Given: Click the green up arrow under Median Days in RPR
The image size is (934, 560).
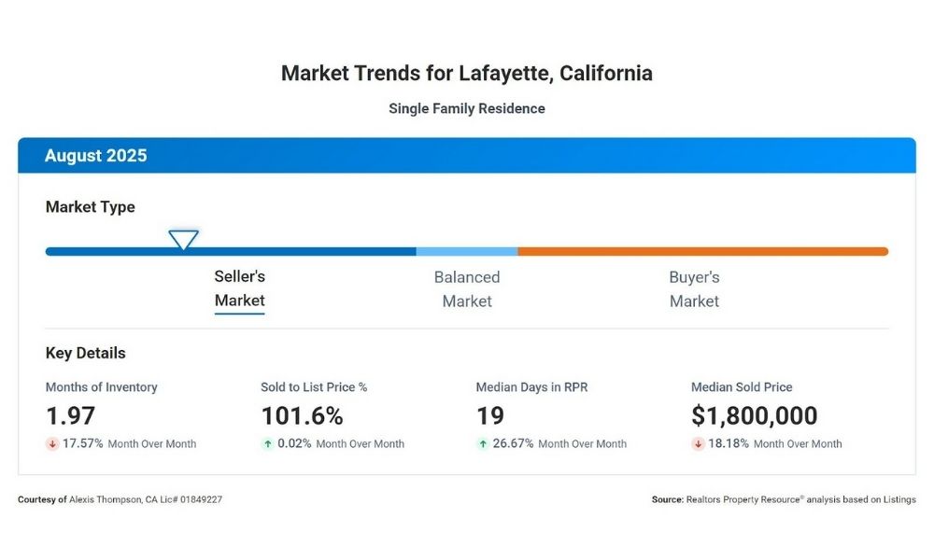Looking at the screenshot, I should [483, 444].
